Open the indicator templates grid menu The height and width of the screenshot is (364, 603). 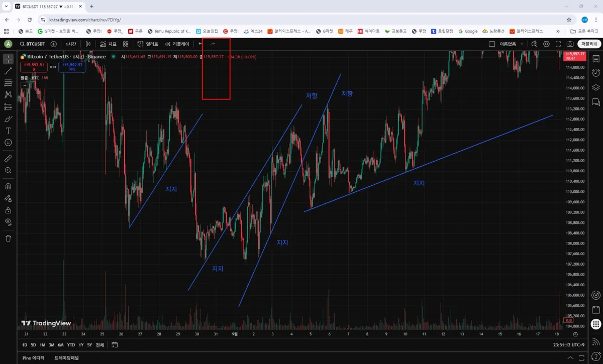tap(126, 44)
